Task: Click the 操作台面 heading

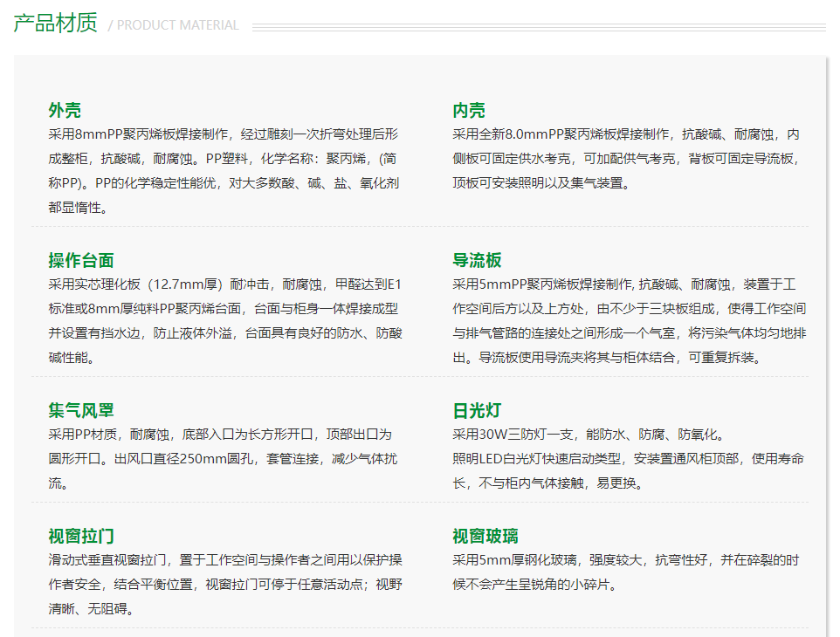Action: 81,260
